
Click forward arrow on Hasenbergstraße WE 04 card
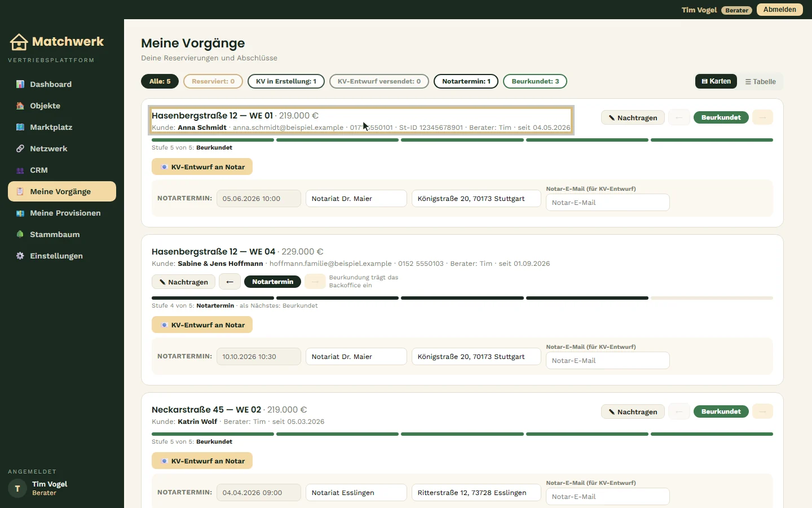[x=315, y=282]
